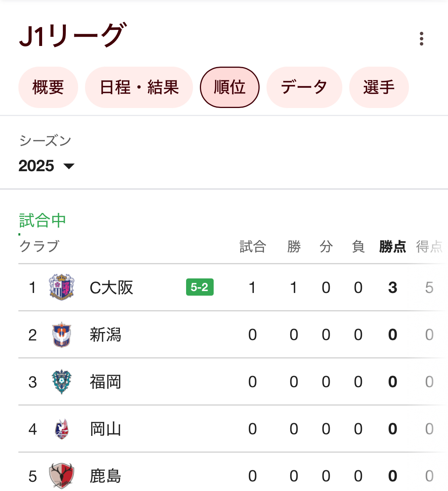Click the Fagiano Okayama club crest
This screenshot has width=448, height=491.
click(61, 429)
